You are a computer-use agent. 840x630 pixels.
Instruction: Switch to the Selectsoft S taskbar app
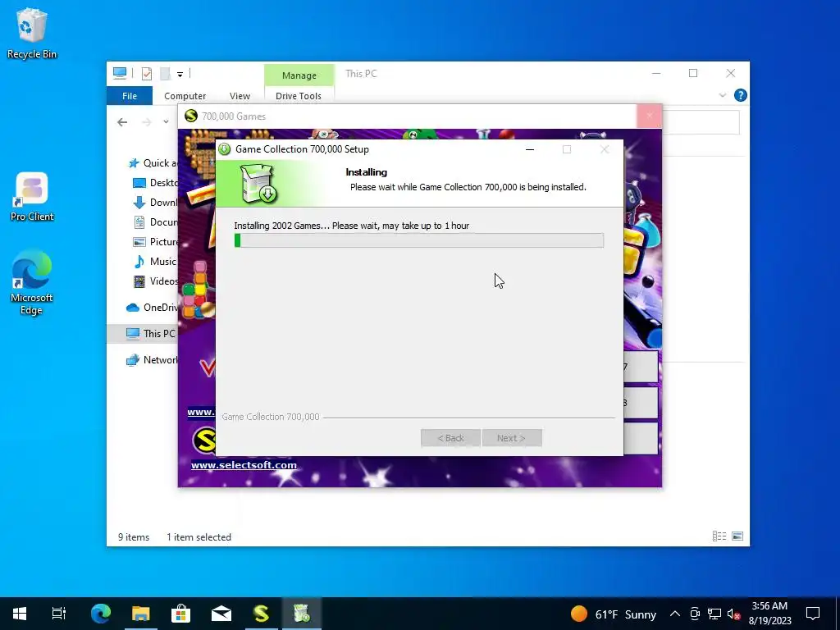pos(262,614)
